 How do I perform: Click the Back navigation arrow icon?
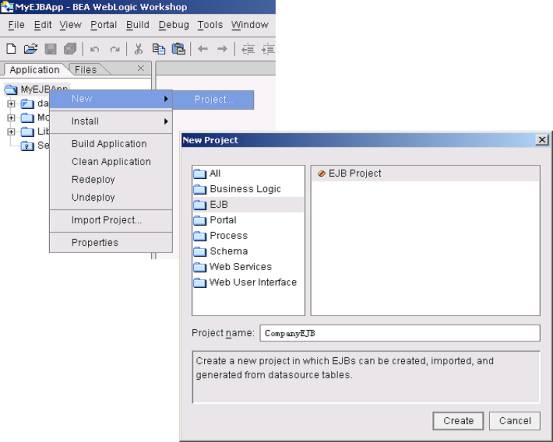(x=203, y=49)
